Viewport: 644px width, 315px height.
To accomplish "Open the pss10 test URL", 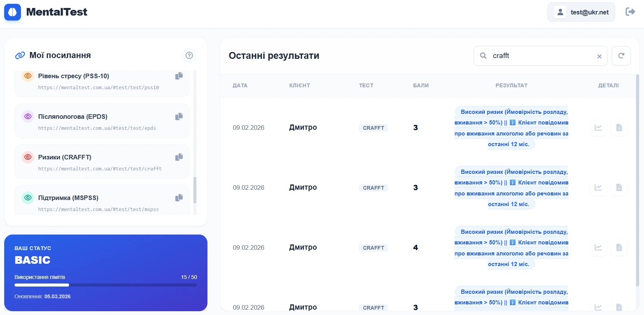I will coord(98,88).
